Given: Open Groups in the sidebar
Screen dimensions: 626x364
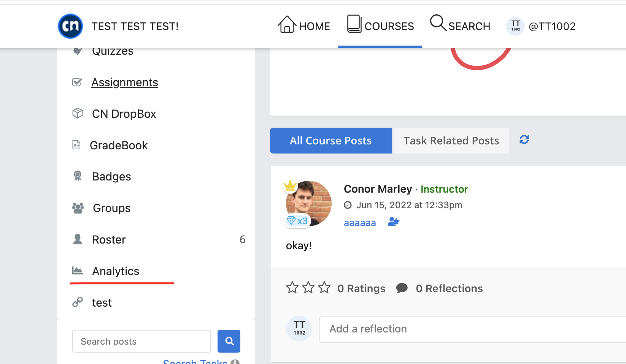Looking at the screenshot, I should (x=112, y=208).
